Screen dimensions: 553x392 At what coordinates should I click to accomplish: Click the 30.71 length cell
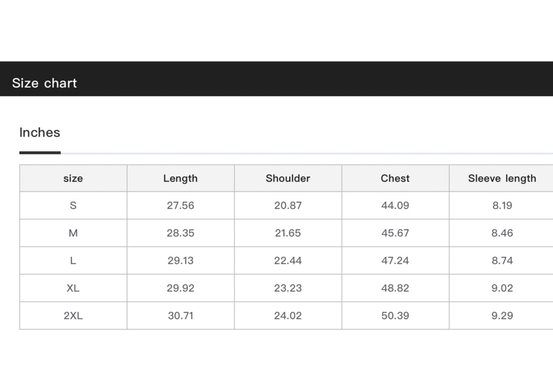coord(180,315)
